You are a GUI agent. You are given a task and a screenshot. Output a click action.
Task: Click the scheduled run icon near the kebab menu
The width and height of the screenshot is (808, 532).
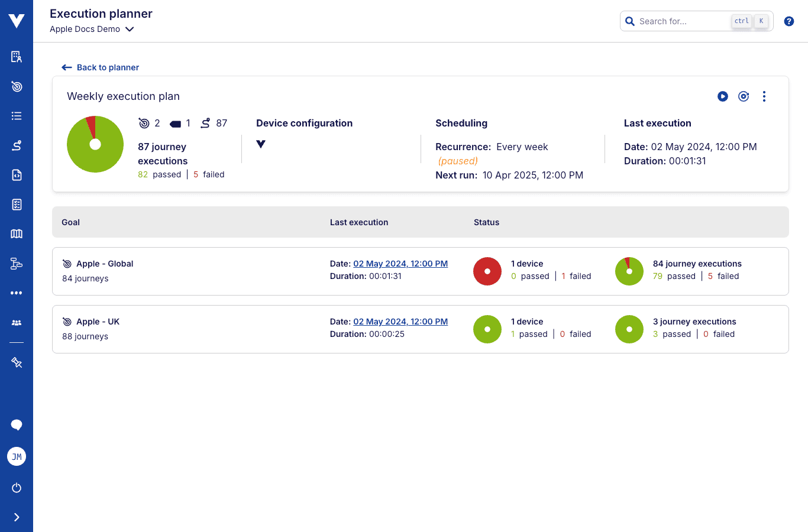[x=744, y=96]
